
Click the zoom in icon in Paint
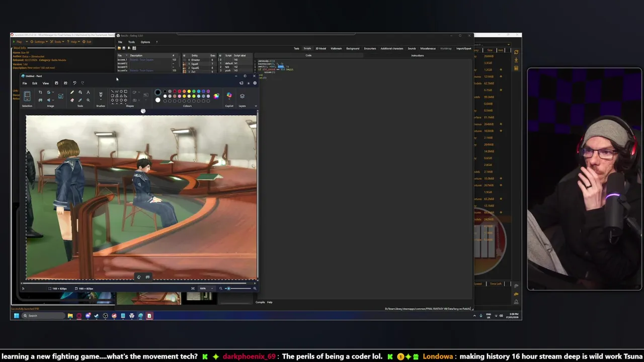point(255,289)
